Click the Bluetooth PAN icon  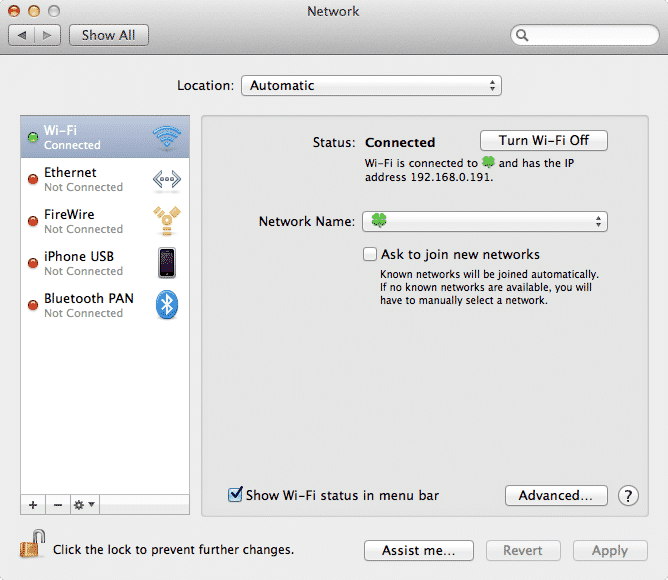pyautogui.click(x=167, y=306)
